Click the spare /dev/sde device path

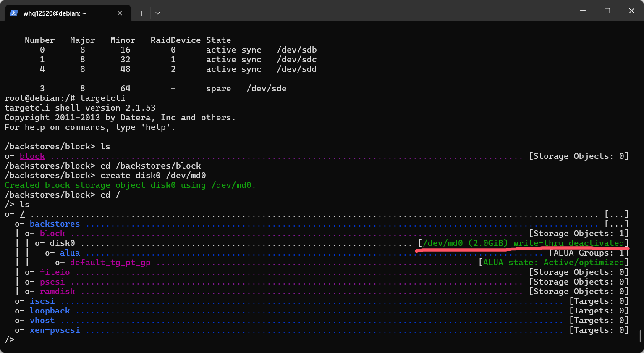[x=266, y=89]
